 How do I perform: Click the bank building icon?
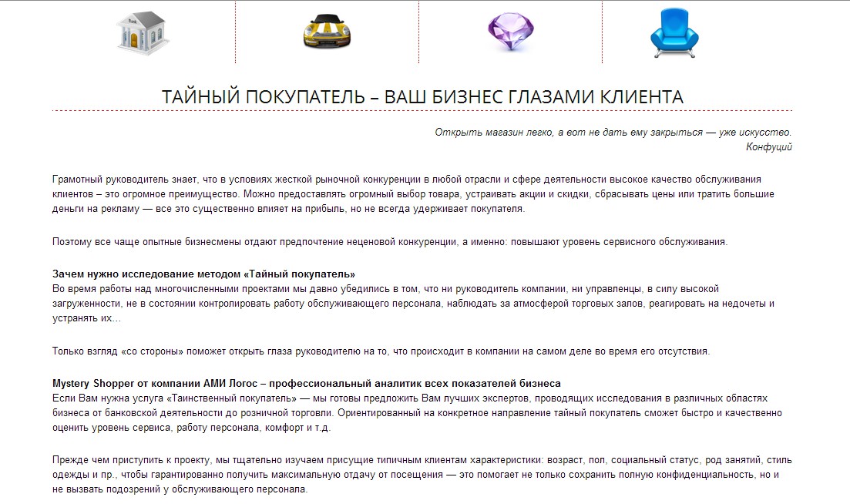143,33
